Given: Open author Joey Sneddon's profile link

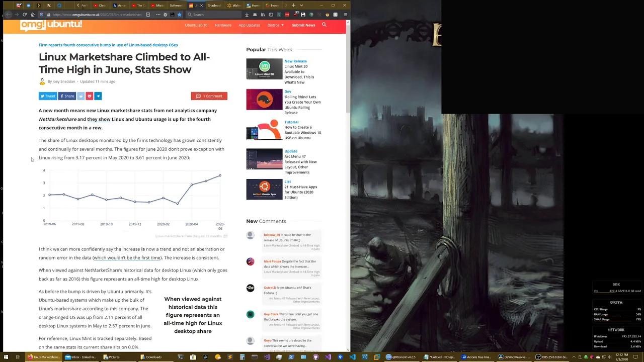Looking at the screenshot, I should point(63,81).
